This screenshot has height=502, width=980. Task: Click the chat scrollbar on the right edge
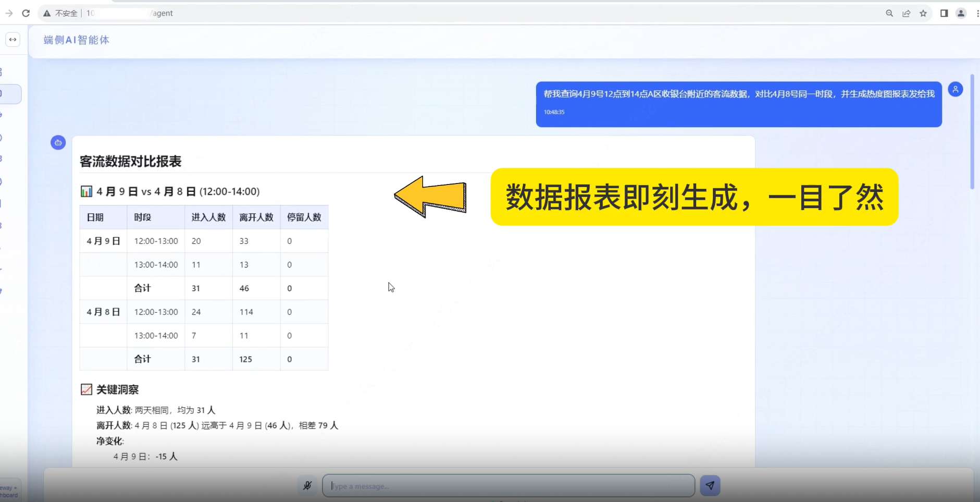[x=972, y=130]
